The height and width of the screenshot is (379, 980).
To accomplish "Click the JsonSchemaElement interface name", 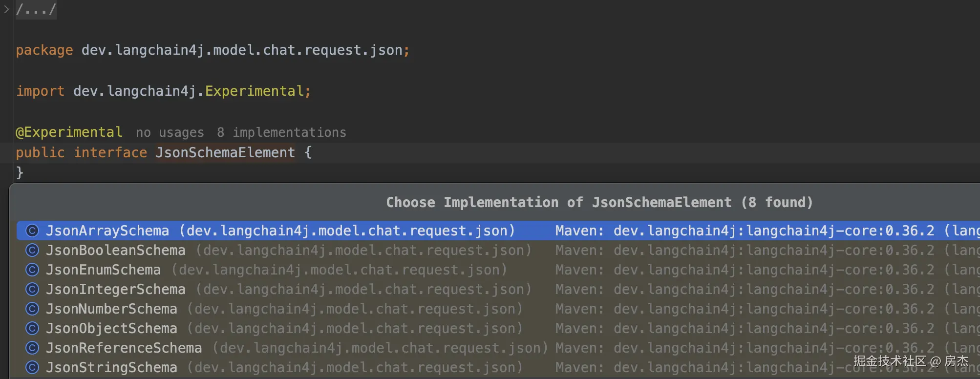I will point(225,152).
